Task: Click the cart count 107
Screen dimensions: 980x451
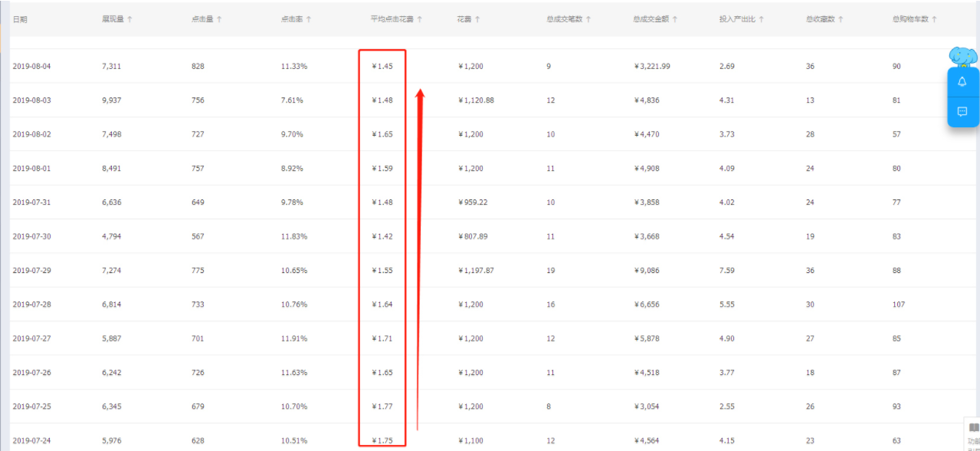Action: 899,305
